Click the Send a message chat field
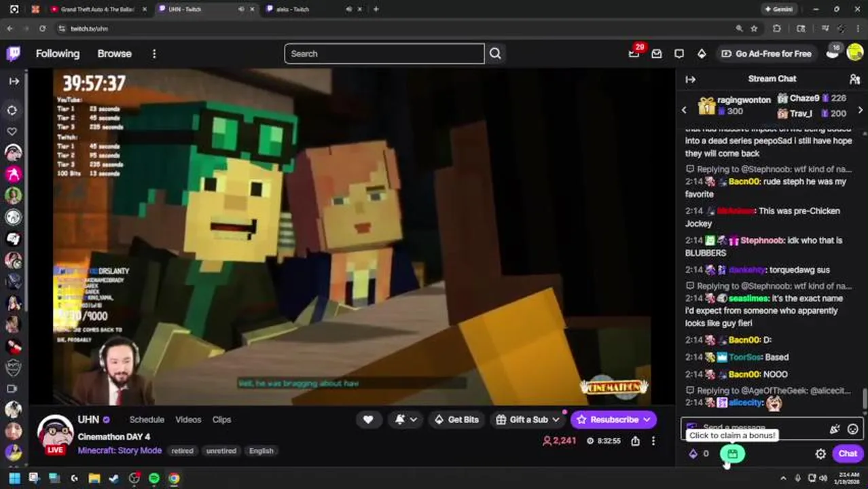The width and height of the screenshot is (868, 489). click(772, 429)
